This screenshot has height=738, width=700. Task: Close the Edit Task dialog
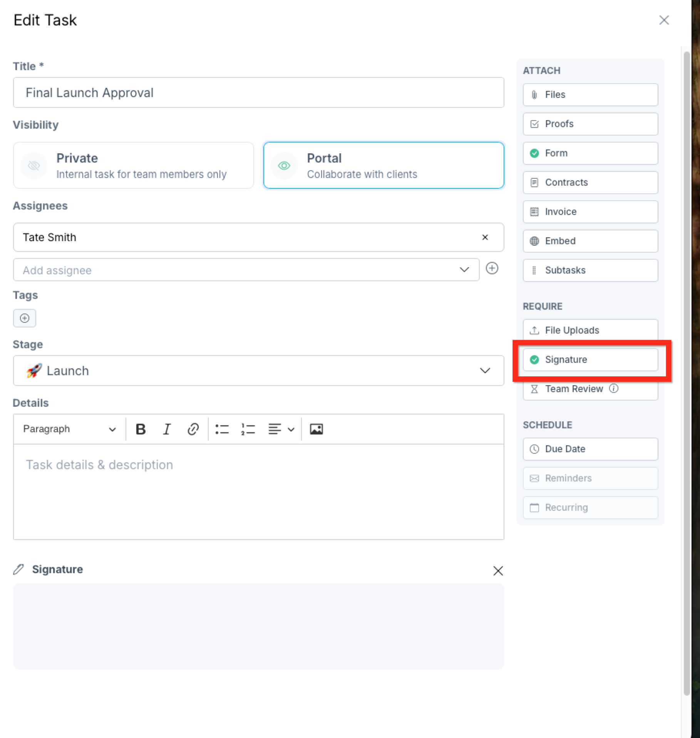[x=664, y=20]
